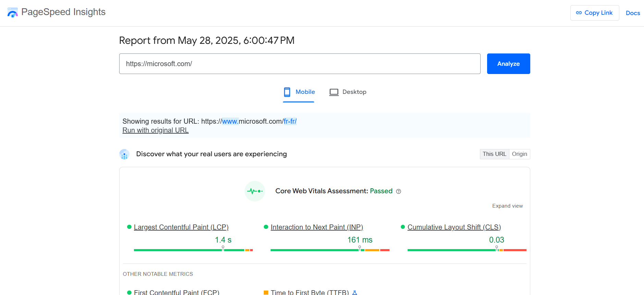The height and width of the screenshot is (295, 644).
Task: Click the Core Web Vitals help question-mark icon
Action: (x=398, y=192)
